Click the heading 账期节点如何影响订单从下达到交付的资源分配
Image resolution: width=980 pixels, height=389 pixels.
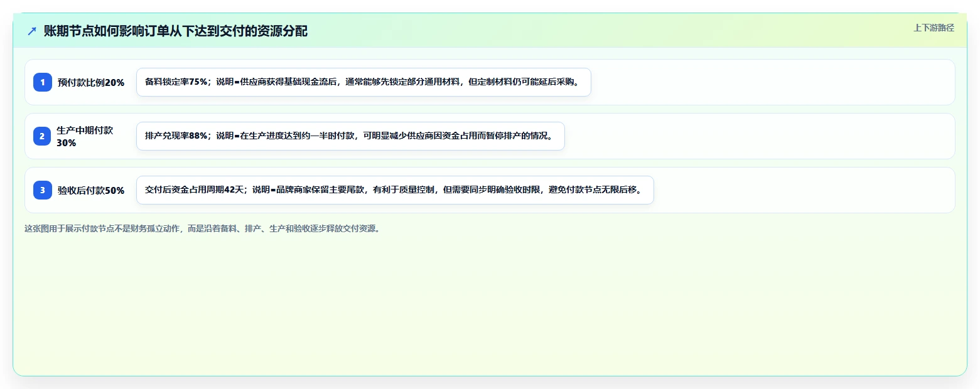(176, 31)
